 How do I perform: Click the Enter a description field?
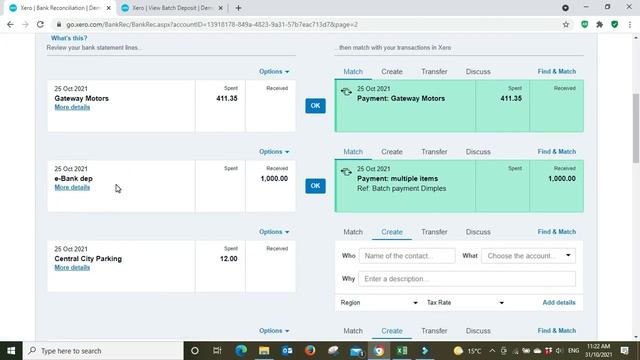point(467,279)
